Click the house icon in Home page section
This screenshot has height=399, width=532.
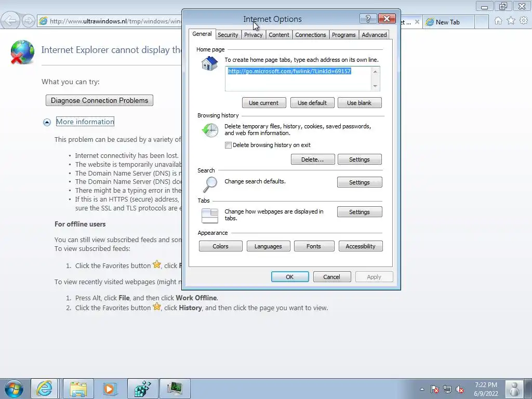pyautogui.click(x=209, y=63)
